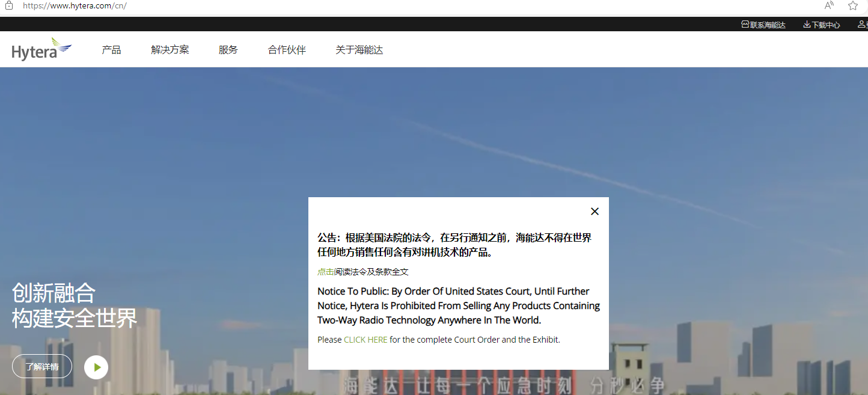Image resolution: width=868 pixels, height=395 pixels.
Task: Click the user account icon at top right
Action: tap(861, 25)
